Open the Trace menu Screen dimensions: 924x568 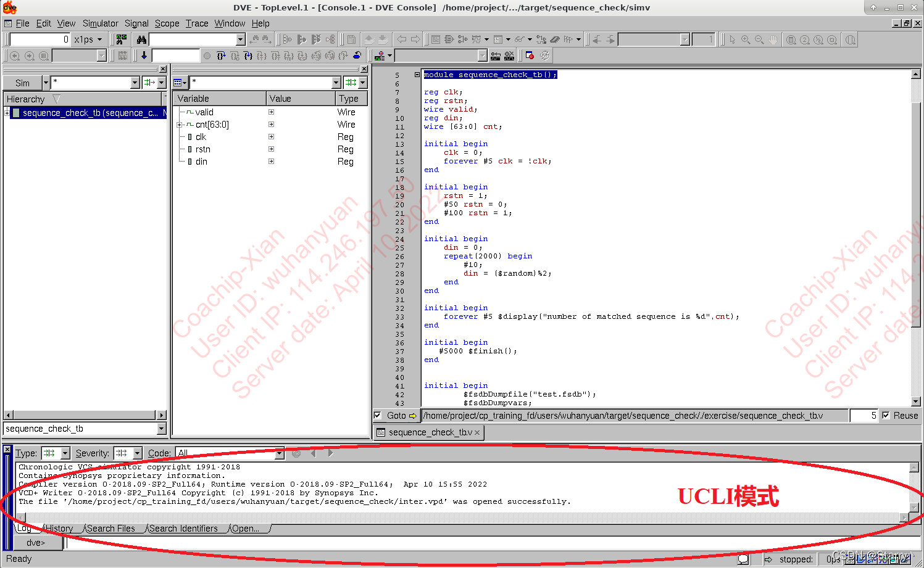[x=197, y=23]
